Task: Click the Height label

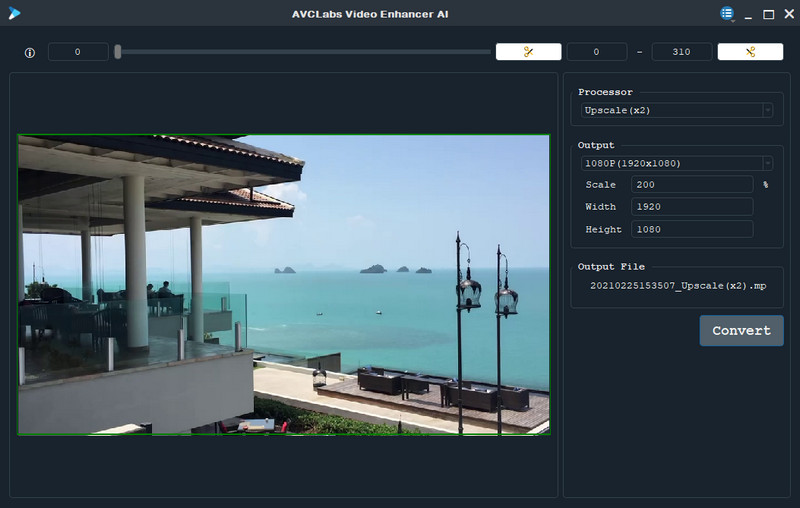Action: click(x=603, y=230)
